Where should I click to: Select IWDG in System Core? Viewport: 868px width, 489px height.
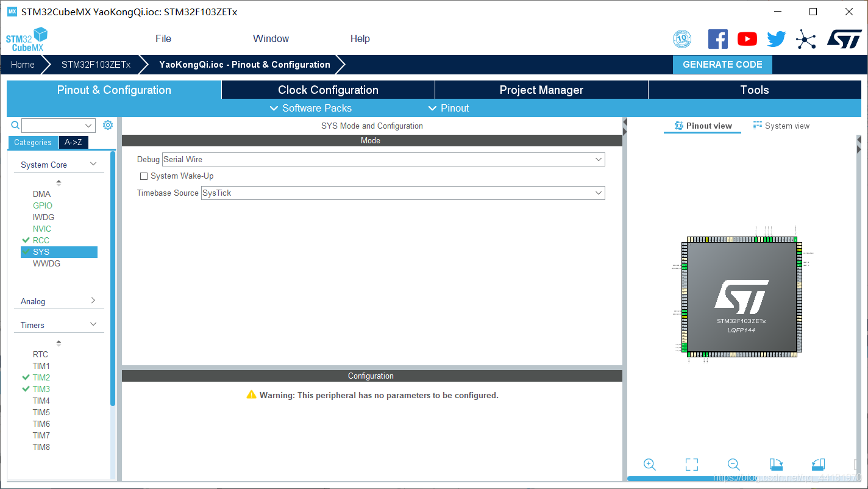[43, 217]
